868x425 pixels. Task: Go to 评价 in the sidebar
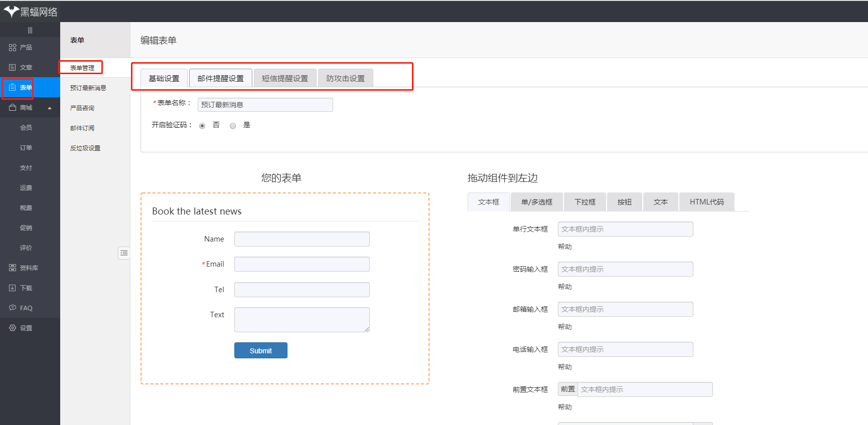(x=26, y=248)
